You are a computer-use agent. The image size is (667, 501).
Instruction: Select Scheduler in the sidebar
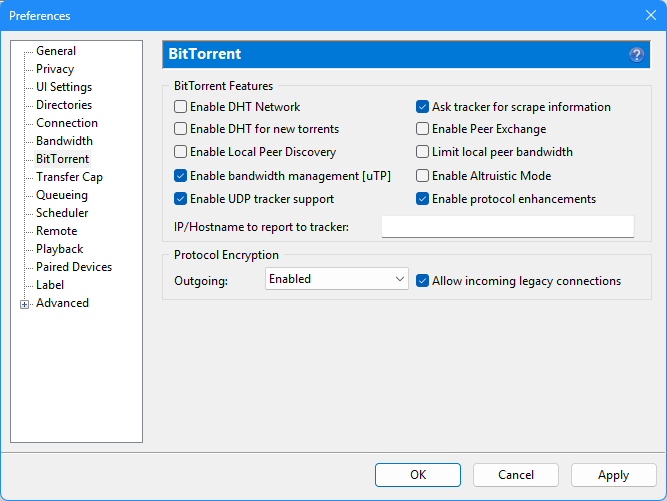62,213
